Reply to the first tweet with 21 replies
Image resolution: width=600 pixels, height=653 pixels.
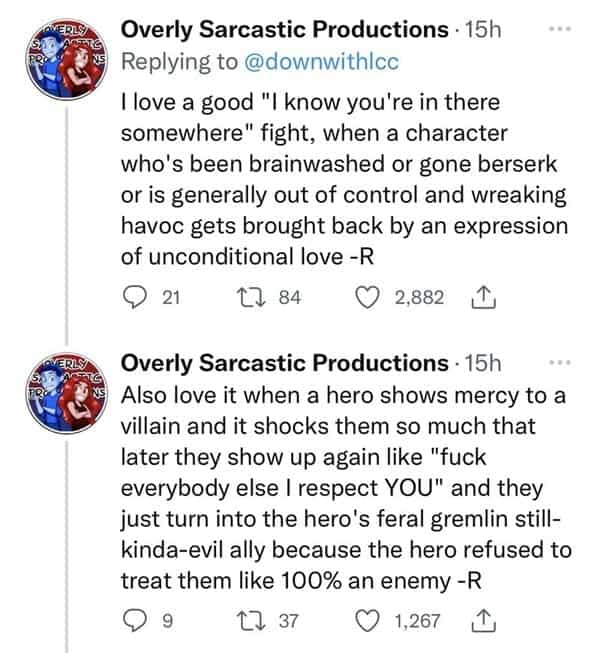133,297
